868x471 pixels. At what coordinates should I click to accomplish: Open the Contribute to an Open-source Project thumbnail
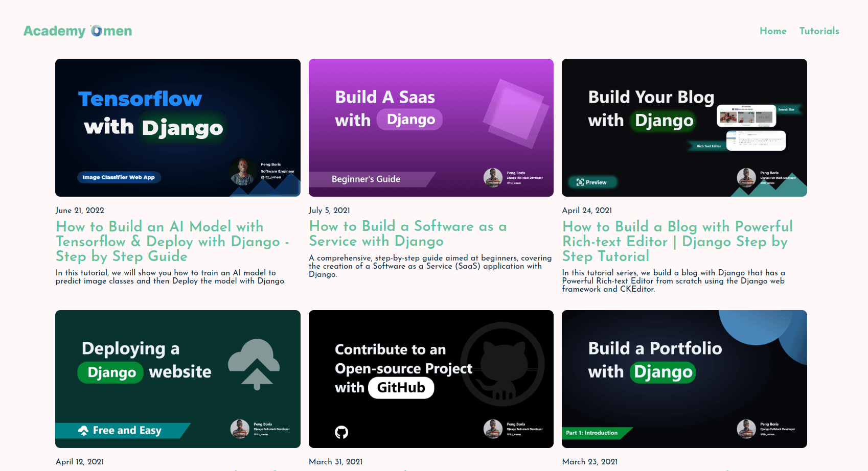(431, 379)
